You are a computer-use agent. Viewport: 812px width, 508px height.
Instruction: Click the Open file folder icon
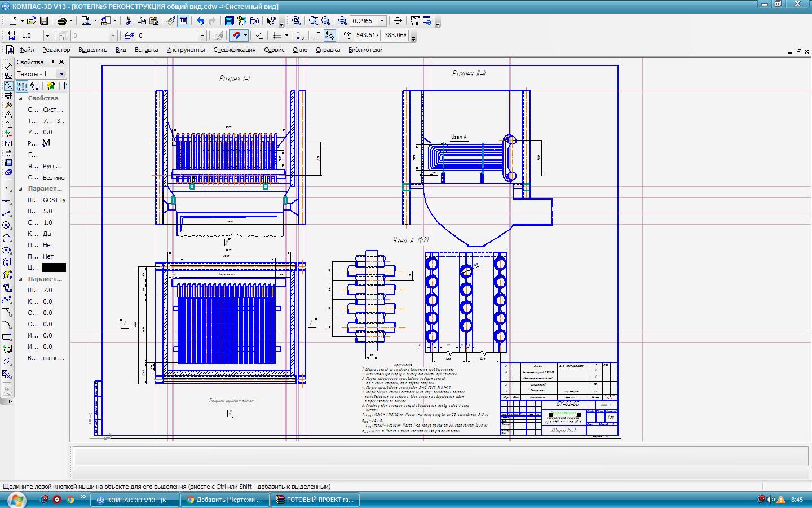pyautogui.click(x=32, y=21)
